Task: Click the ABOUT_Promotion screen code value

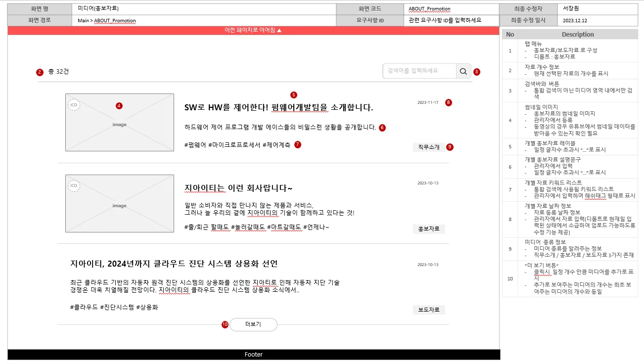Action: pos(429,9)
